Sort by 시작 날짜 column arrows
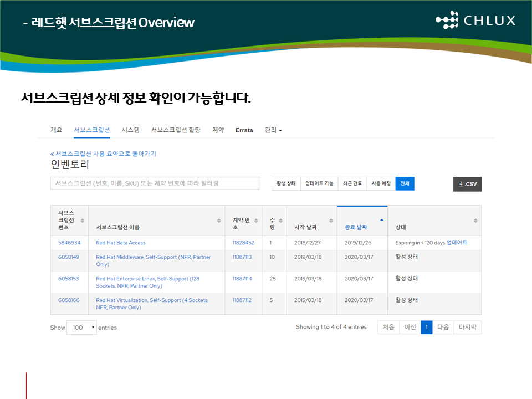 click(x=331, y=221)
